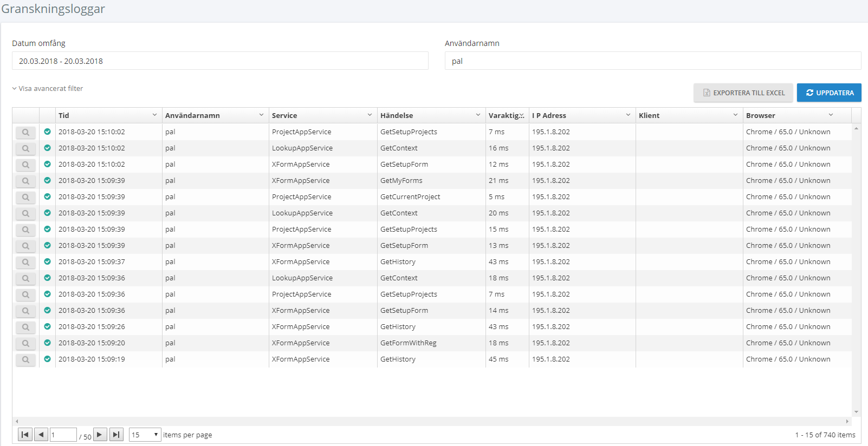Click the Användarnamn filter input
The image size is (868, 446).
[x=653, y=61]
